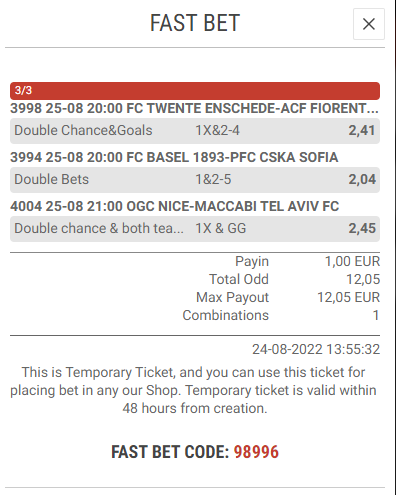
Task: Click the Double Bets 1&2-5 row
Action: pos(195,180)
